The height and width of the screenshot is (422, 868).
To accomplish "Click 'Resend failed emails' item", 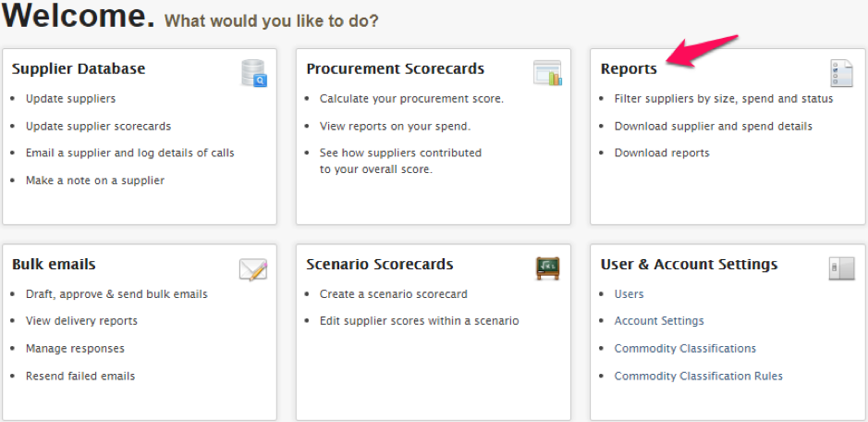I will [x=80, y=376].
